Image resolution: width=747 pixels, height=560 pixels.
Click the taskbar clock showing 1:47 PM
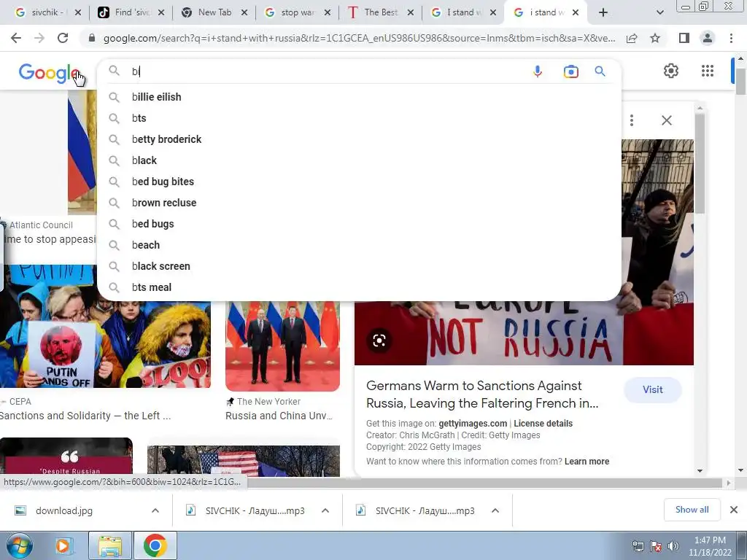click(x=710, y=546)
